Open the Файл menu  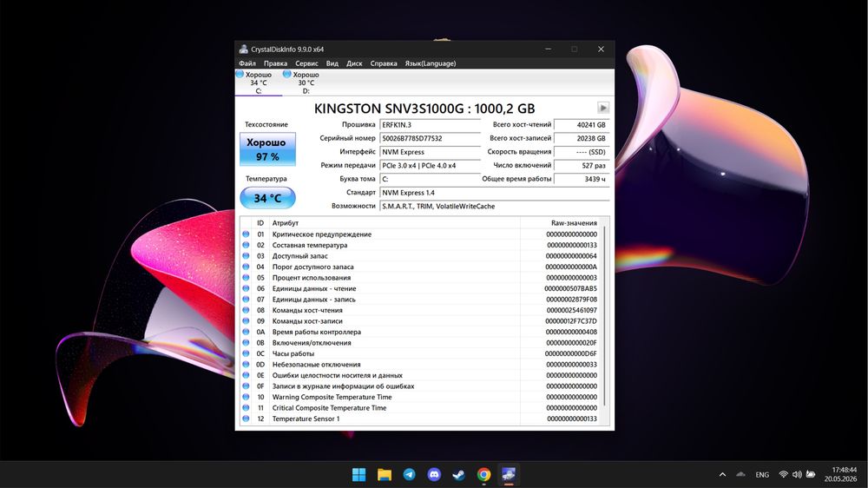[x=247, y=63]
